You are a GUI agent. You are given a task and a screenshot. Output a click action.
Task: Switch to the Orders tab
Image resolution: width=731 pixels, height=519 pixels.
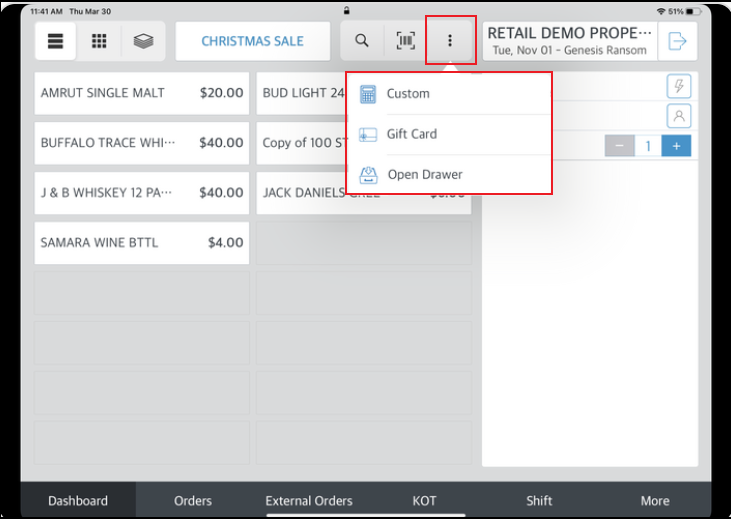pyautogui.click(x=193, y=501)
